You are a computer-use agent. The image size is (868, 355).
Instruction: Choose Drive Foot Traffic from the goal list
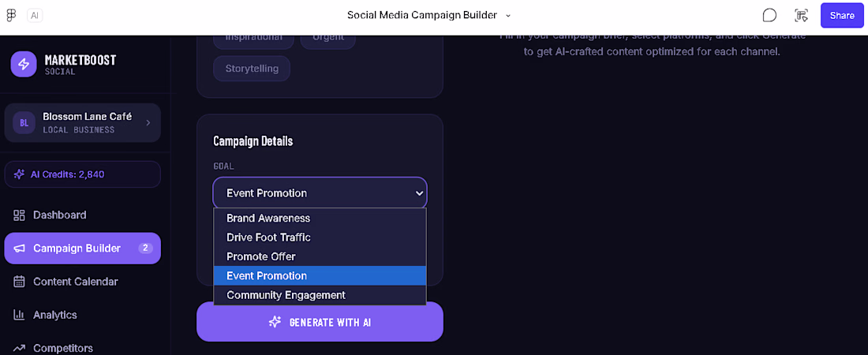[x=320, y=237]
